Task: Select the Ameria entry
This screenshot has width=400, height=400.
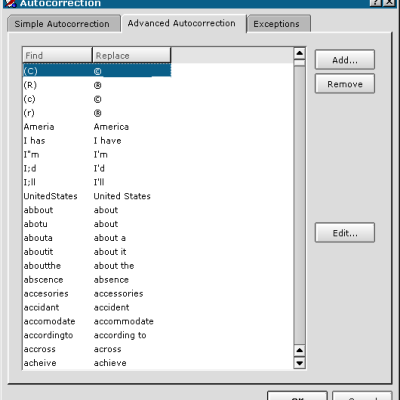Action: pos(97,127)
